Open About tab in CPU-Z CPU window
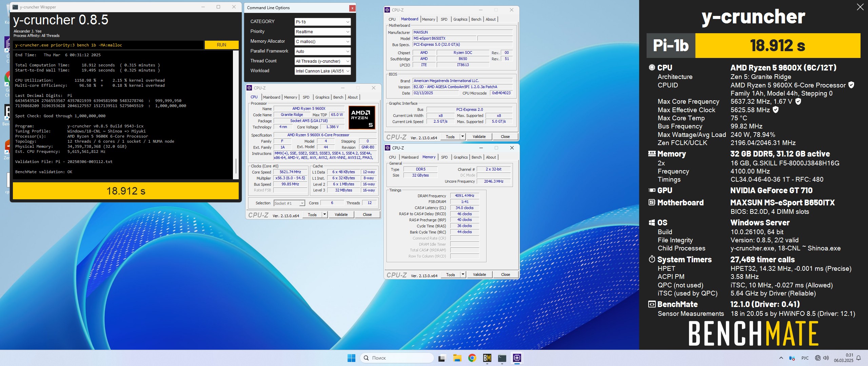The image size is (868, 366). click(353, 97)
